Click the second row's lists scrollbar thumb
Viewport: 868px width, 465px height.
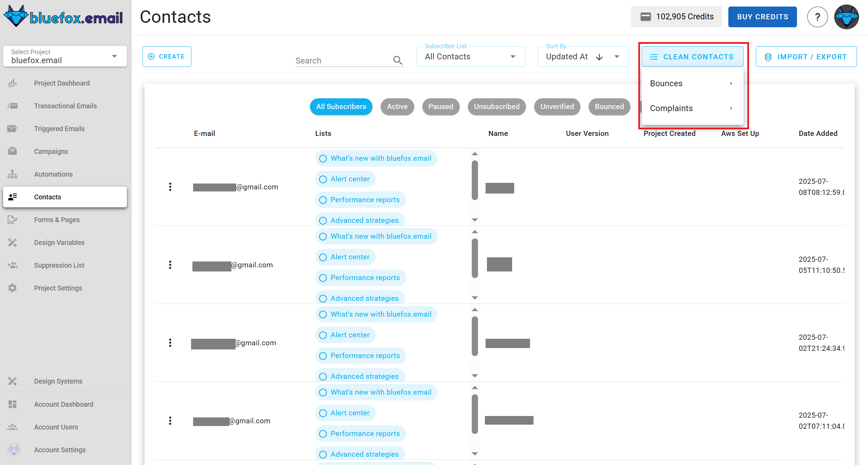475,258
